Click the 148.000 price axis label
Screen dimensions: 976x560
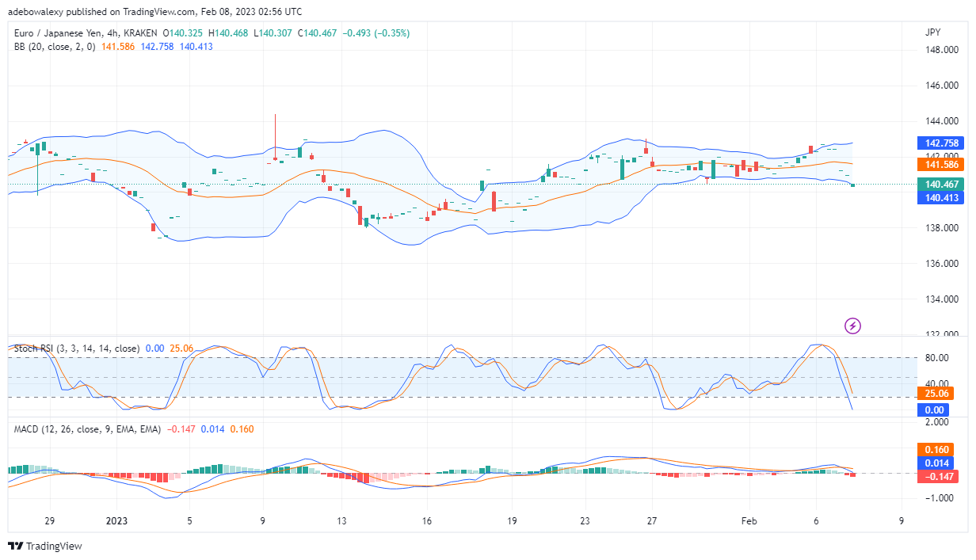pos(942,51)
